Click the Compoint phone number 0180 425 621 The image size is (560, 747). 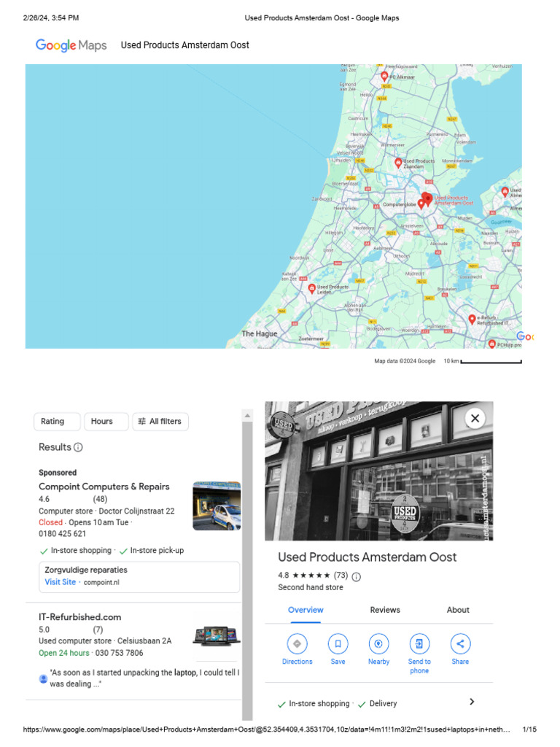[63, 533]
